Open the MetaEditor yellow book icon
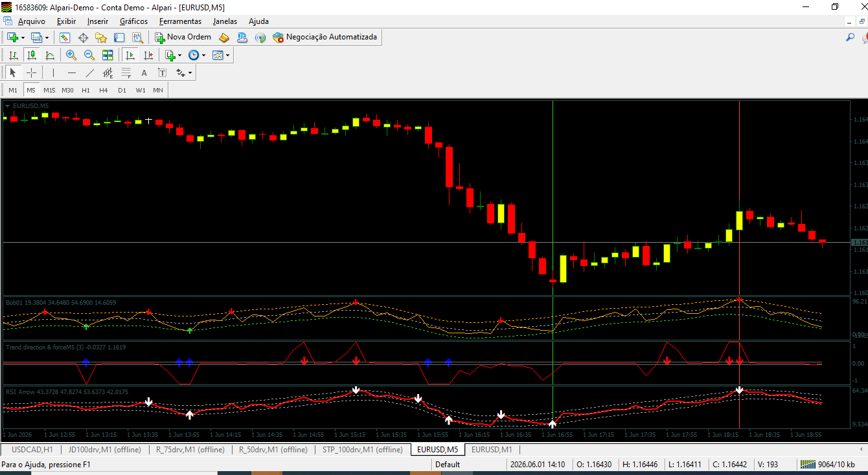 point(224,38)
